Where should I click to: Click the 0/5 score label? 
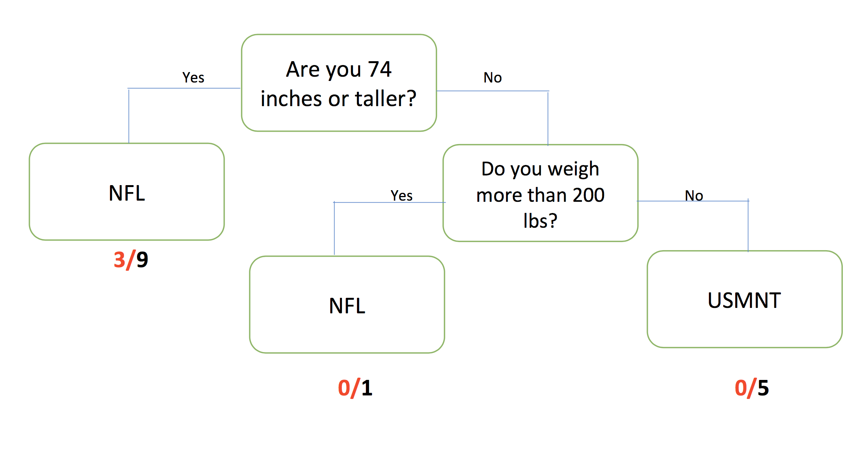tap(752, 388)
